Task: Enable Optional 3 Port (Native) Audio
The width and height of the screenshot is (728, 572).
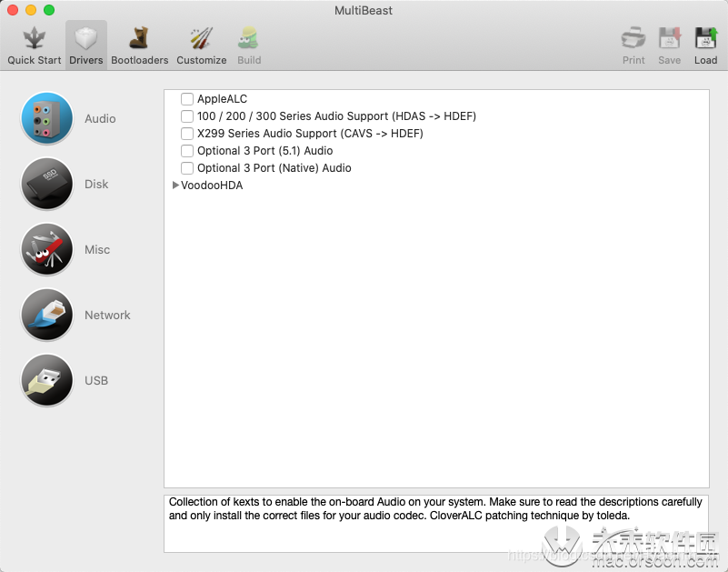Action: (187, 167)
